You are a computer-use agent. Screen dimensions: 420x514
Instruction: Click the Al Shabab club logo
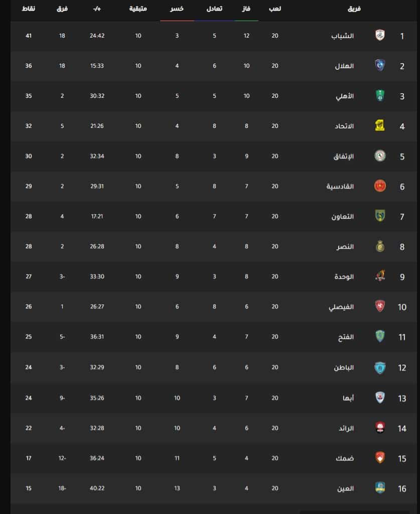(380, 36)
